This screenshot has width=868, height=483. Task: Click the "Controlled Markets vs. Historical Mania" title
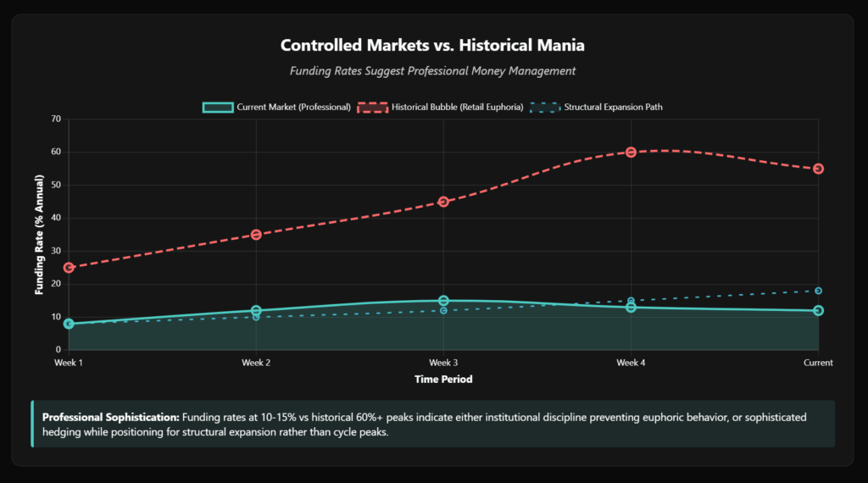(x=433, y=46)
